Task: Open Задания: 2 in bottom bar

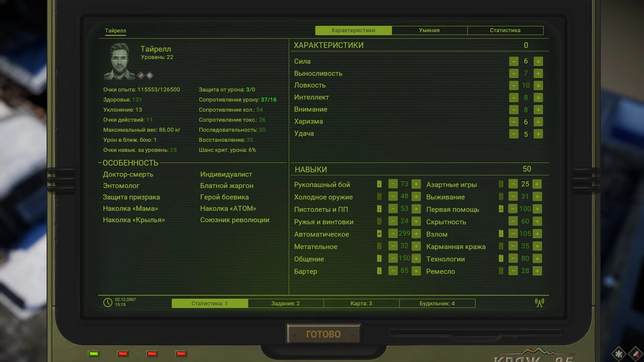Action: pos(285,303)
